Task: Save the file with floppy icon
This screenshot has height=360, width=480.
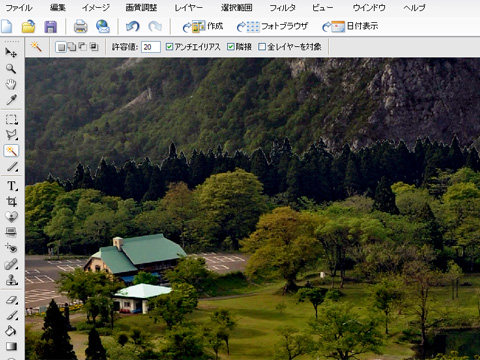Action: 50,27
